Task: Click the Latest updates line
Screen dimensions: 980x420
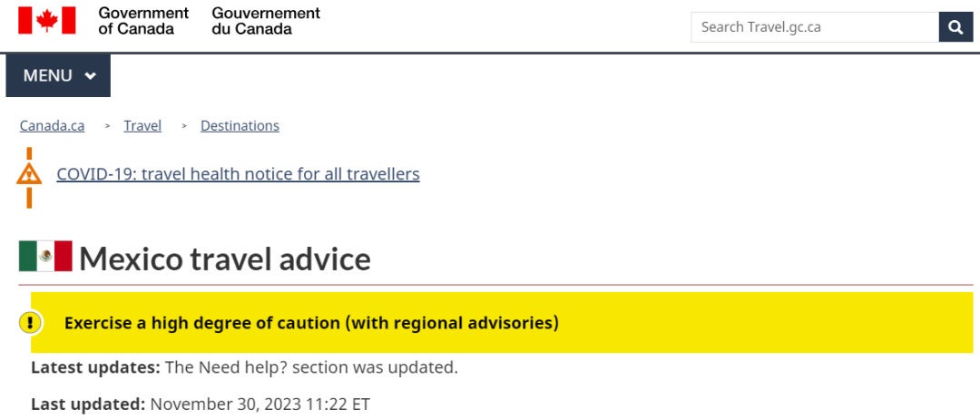Action: (x=244, y=367)
